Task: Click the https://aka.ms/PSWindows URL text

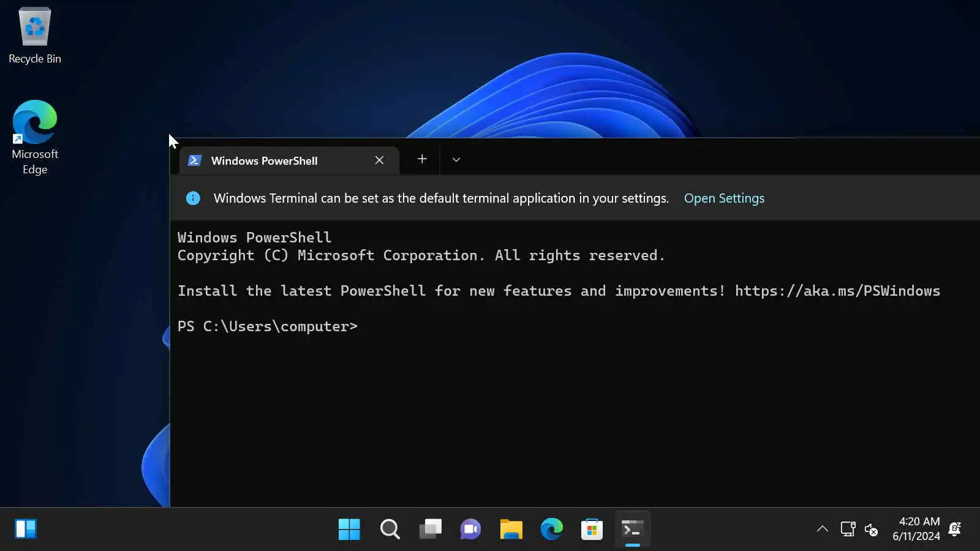Action: click(x=837, y=291)
